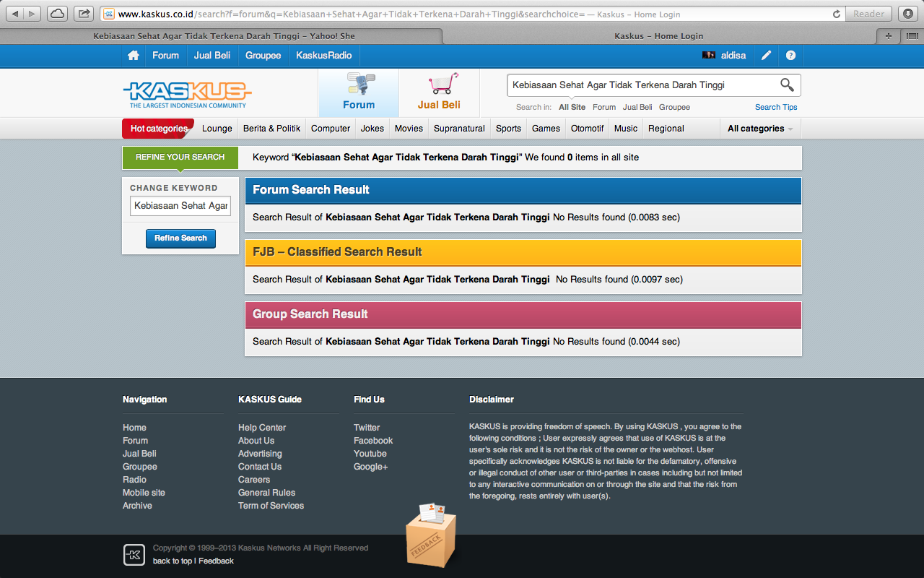Viewport: 924px width, 578px height.
Task: Open the Twitter link under Find Us
Action: (x=367, y=428)
